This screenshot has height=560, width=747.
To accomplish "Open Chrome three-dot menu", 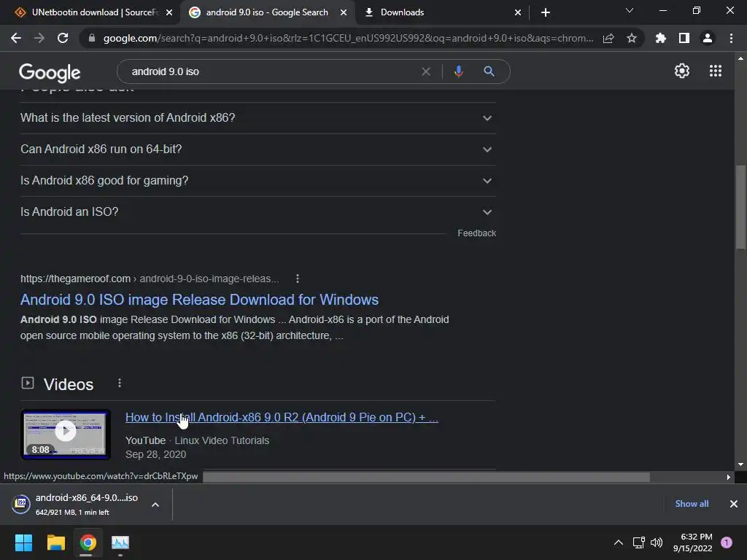I will tap(731, 38).
